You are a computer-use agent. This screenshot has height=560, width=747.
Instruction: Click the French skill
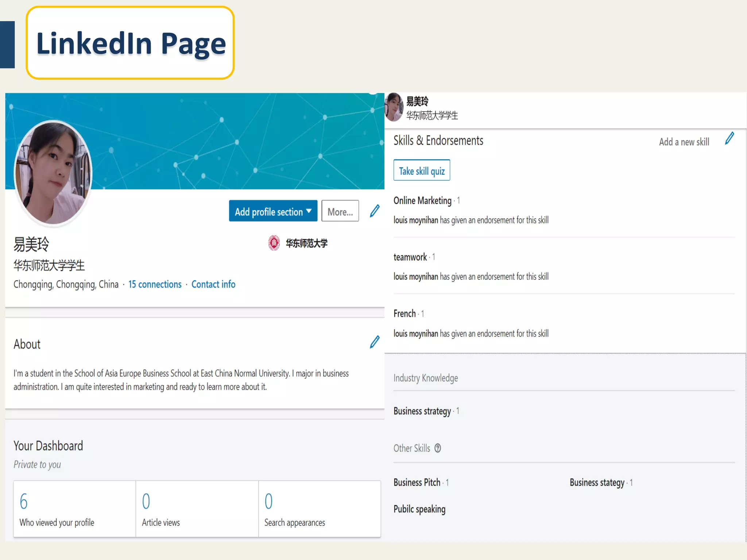[405, 314]
